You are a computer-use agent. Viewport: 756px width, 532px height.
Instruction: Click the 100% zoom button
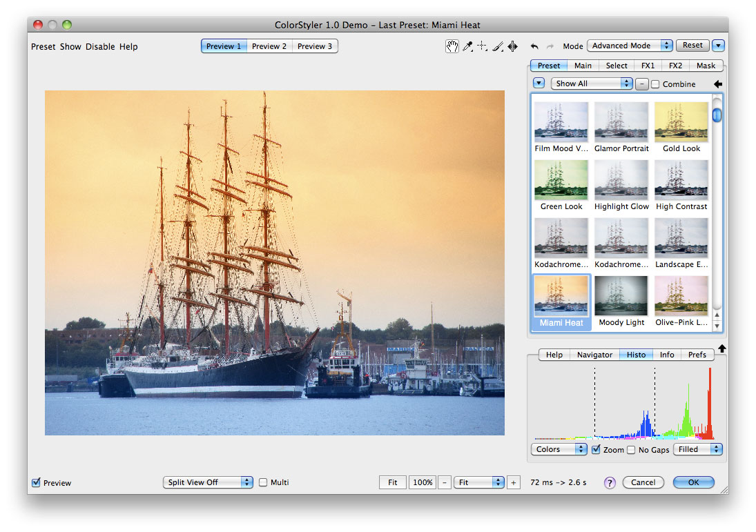point(423,482)
